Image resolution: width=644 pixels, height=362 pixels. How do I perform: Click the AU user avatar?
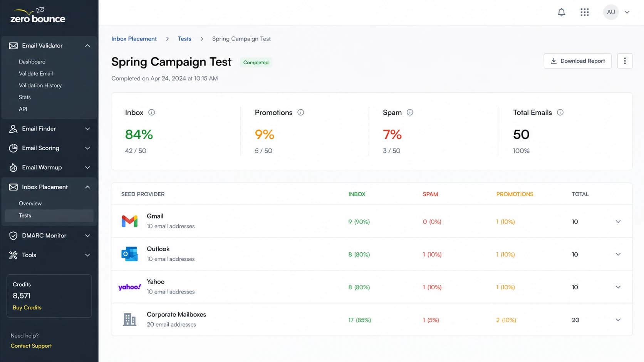click(611, 12)
